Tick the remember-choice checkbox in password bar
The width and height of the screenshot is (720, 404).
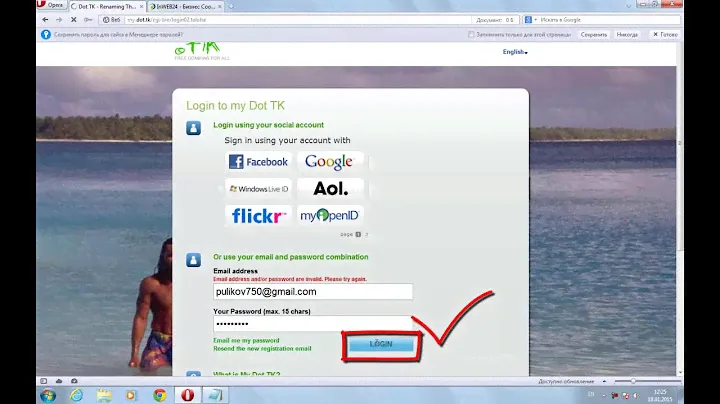[x=471, y=34]
